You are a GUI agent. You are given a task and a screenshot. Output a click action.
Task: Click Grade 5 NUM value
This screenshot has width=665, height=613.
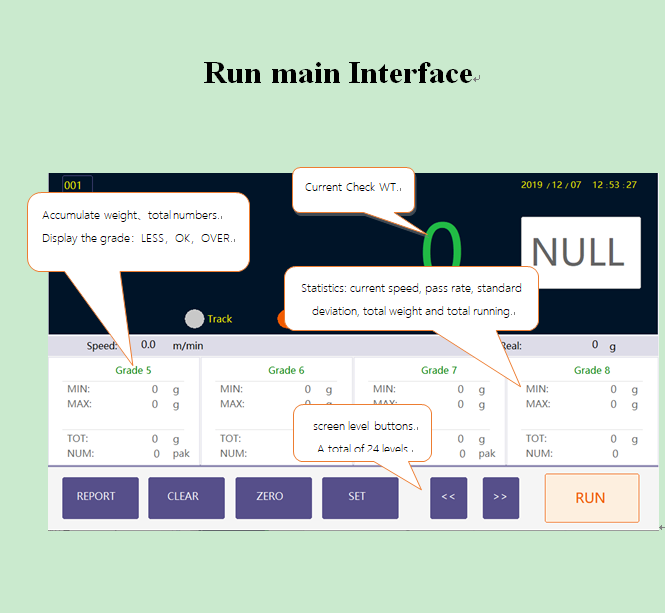(x=156, y=454)
